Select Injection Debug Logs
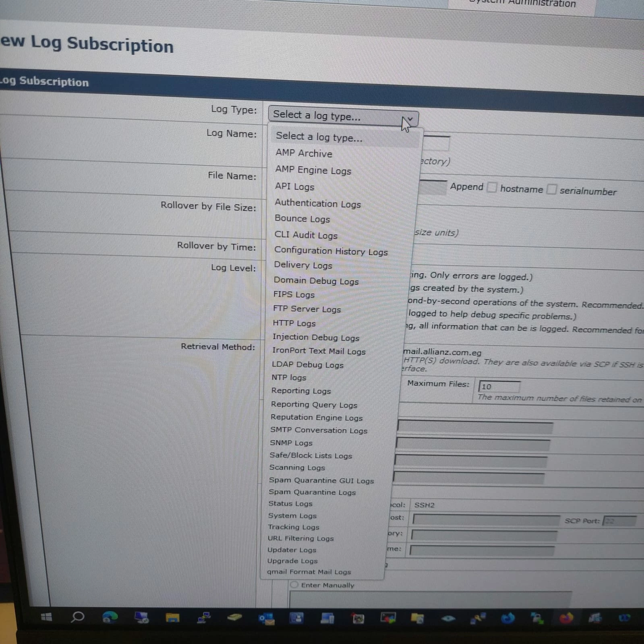The width and height of the screenshot is (644, 644). point(315,338)
